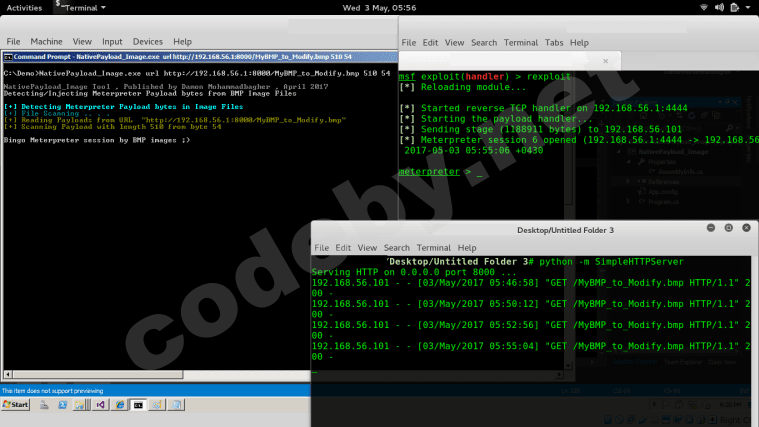This screenshot has width=759, height=427.
Task: Close the msf terminal tab
Action: point(606,61)
